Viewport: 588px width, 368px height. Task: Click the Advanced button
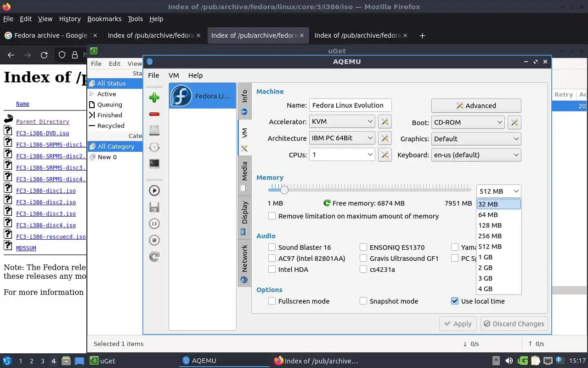coord(476,105)
